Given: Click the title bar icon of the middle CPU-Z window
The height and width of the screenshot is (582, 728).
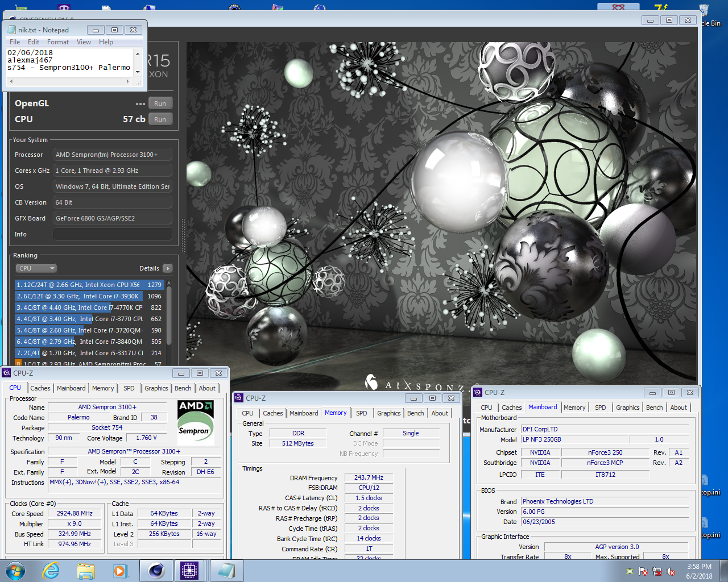Looking at the screenshot, I should coord(239,398).
